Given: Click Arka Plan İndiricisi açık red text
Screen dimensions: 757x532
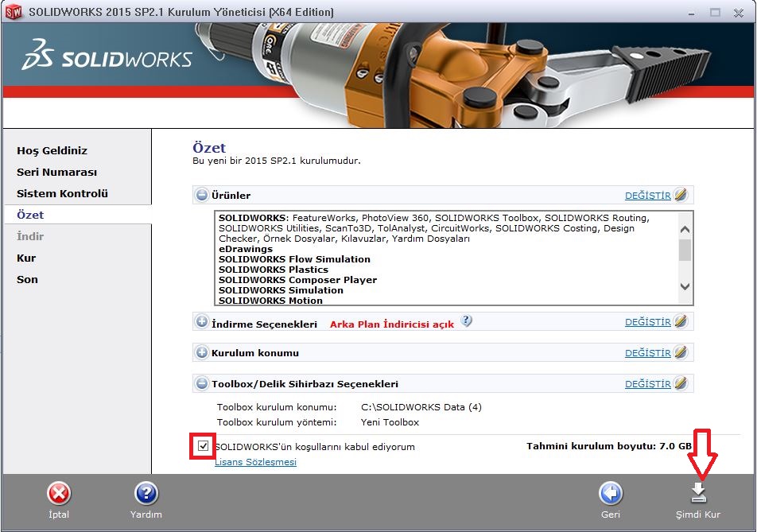Looking at the screenshot, I should (x=392, y=324).
